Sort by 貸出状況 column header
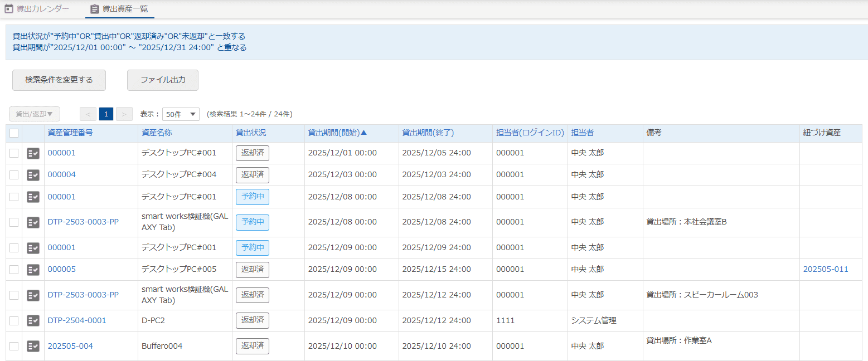Image resolution: width=868 pixels, height=361 pixels. point(251,133)
